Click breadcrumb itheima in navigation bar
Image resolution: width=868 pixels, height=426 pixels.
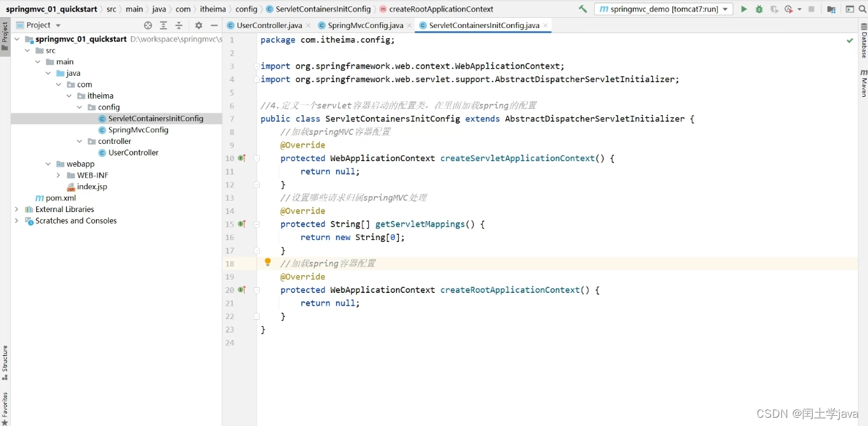pos(213,9)
